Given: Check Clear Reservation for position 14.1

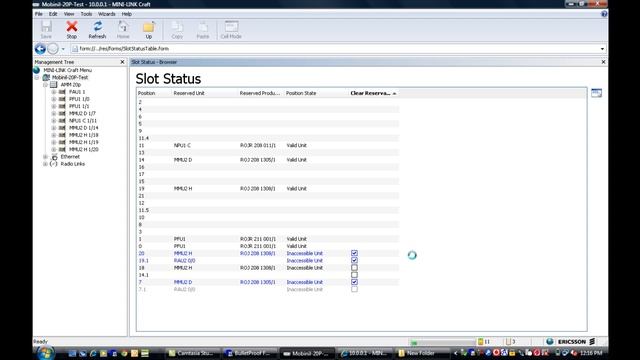Looking at the screenshot, I should [x=354, y=275].
